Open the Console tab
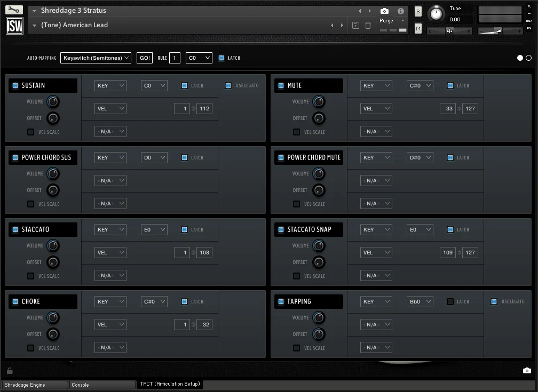Screen dimensions: 538x392 [x=102, y=385]
